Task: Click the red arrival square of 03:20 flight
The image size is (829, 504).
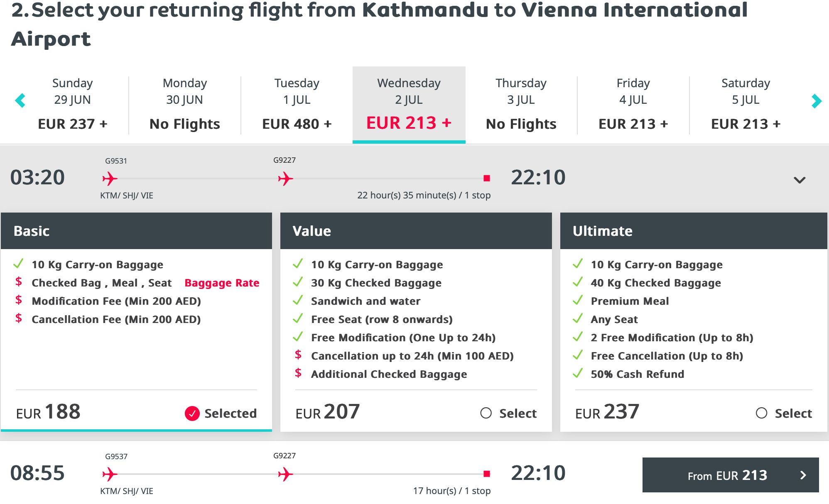Action: [x=487, y=179]
